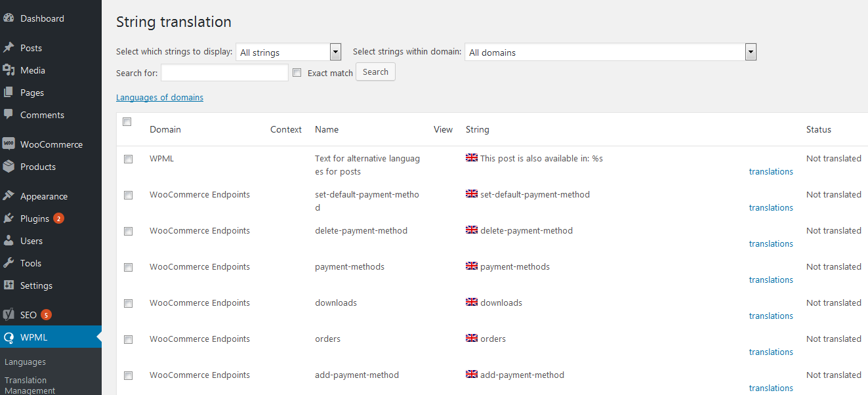Open Languages submenu under WPML
The height and width of the screenshot is (395, 868).
pos(25,362)
